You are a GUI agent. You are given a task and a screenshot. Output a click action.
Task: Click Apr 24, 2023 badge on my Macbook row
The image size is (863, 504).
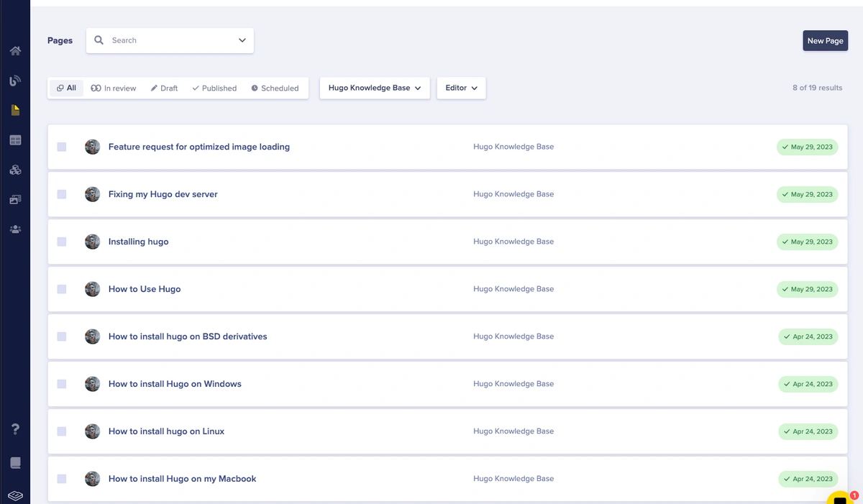pos(808,479)
